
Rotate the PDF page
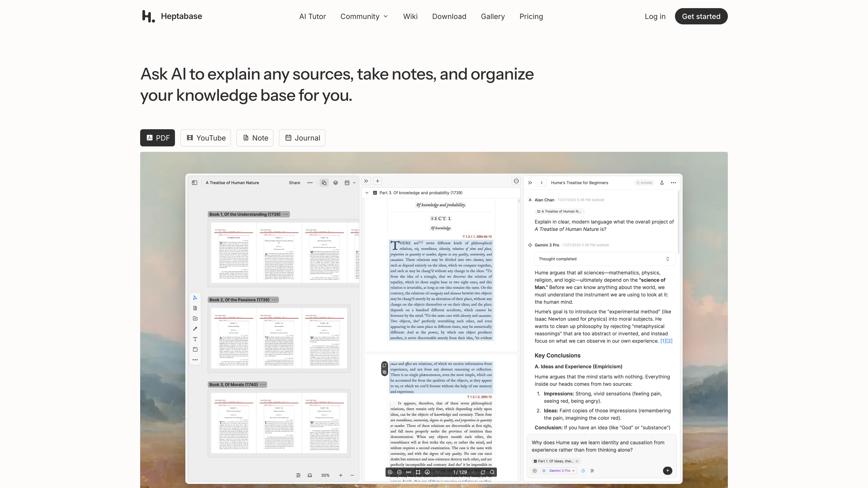click(483, 472)
